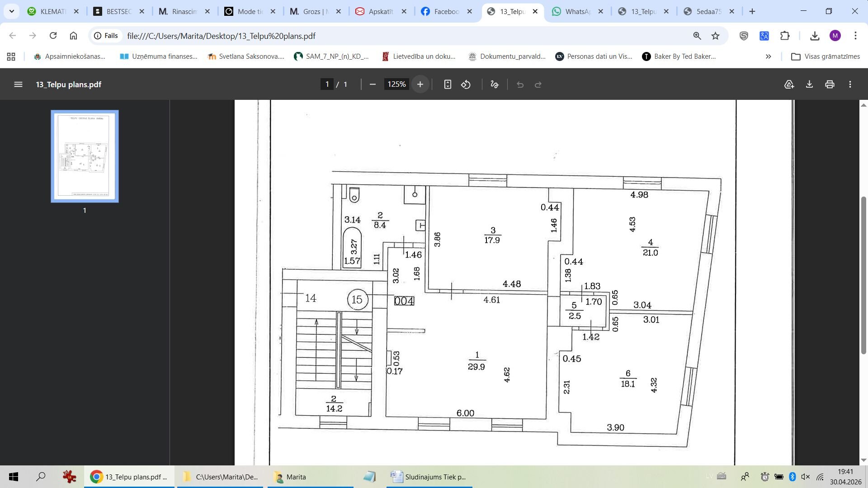
Task: Go to browser home page
Action: tap(74, 36)
